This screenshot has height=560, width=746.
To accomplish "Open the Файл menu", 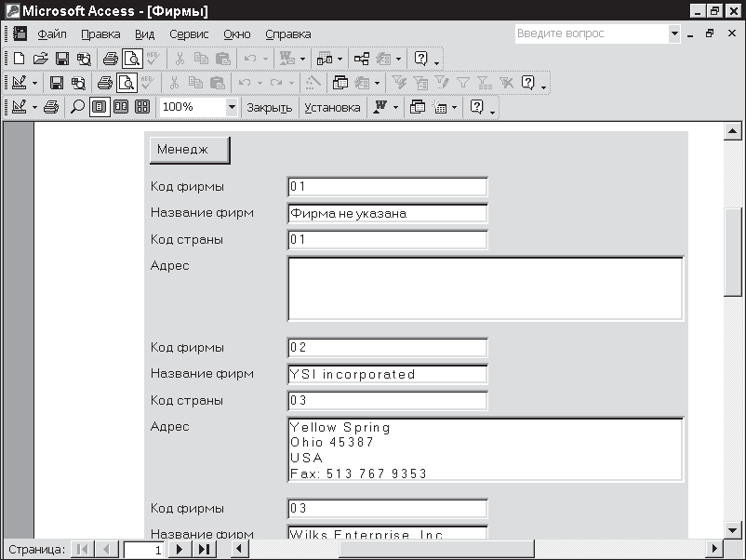I will pyautogui.click(x=52, y=34).
